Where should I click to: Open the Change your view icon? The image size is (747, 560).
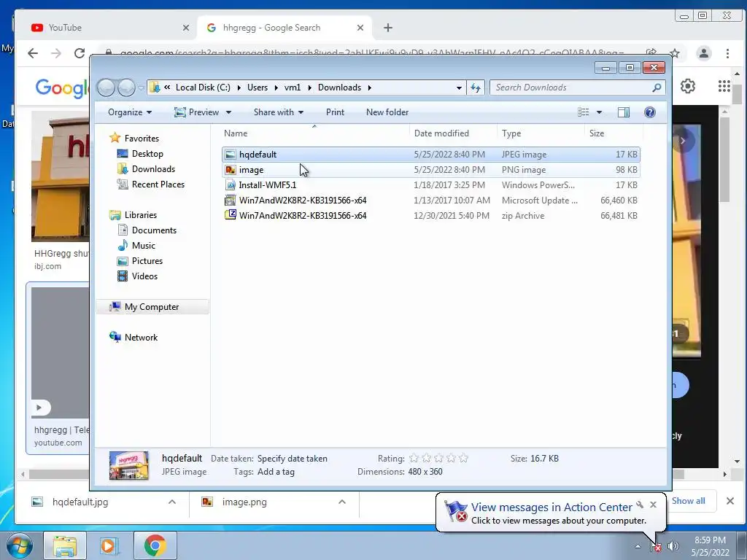click(x=583, y=112)
